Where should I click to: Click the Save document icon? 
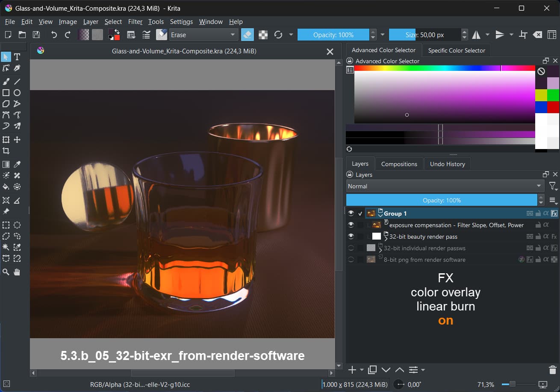pyautogui.click(x=36, y=35)
